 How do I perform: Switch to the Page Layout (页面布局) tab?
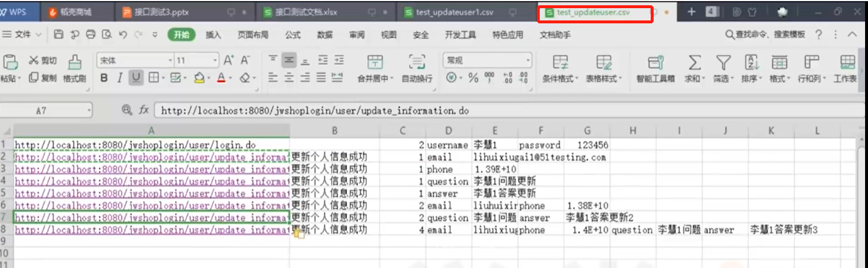[253, 35]
